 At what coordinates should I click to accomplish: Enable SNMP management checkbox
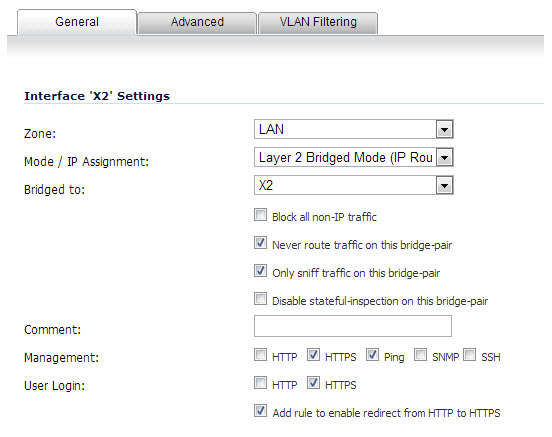tap(420, 355)
